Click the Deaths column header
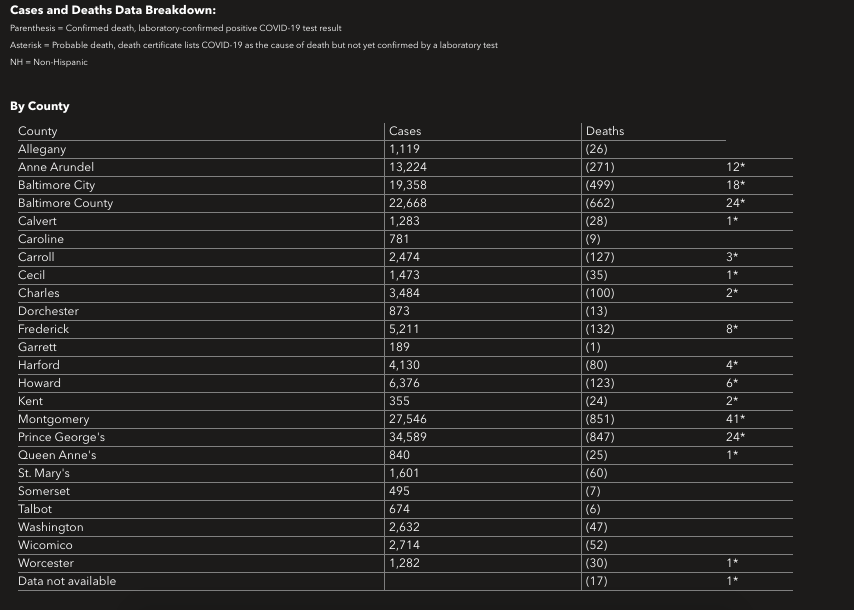The width and height of the screenshot is (854, 610). [x=604, y=131]
